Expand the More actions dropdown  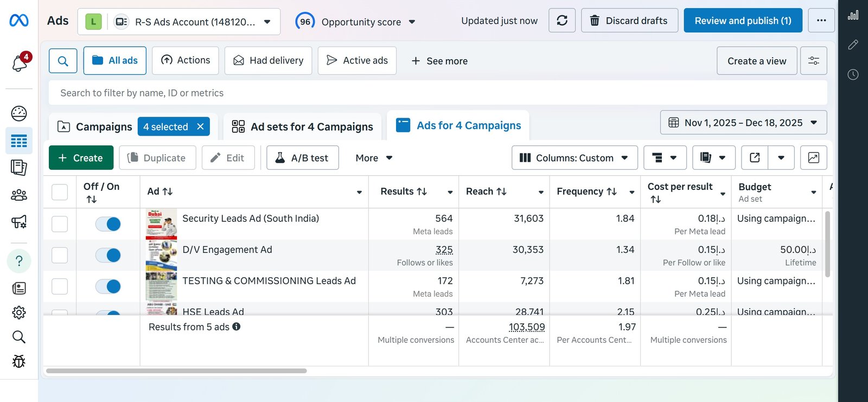click(374, 158)
